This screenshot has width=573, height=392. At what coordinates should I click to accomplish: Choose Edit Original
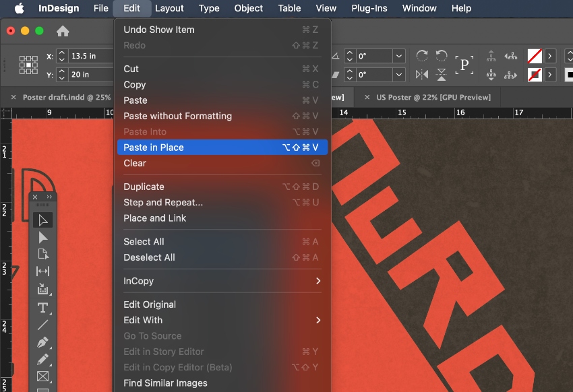(222, 304)
